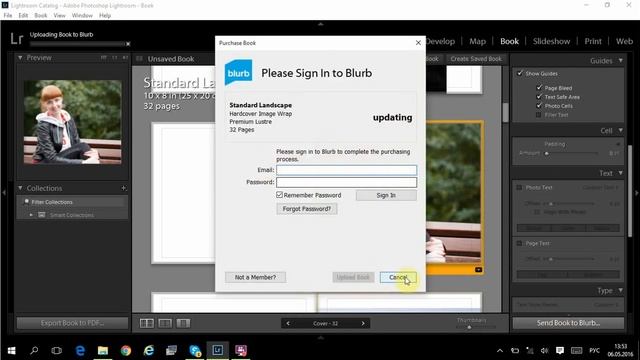Image resolution: width=640 pixels, height=360 pixels.
Task: Adjust Cell Padding Amount slider
Action: [x=547, y=153]
